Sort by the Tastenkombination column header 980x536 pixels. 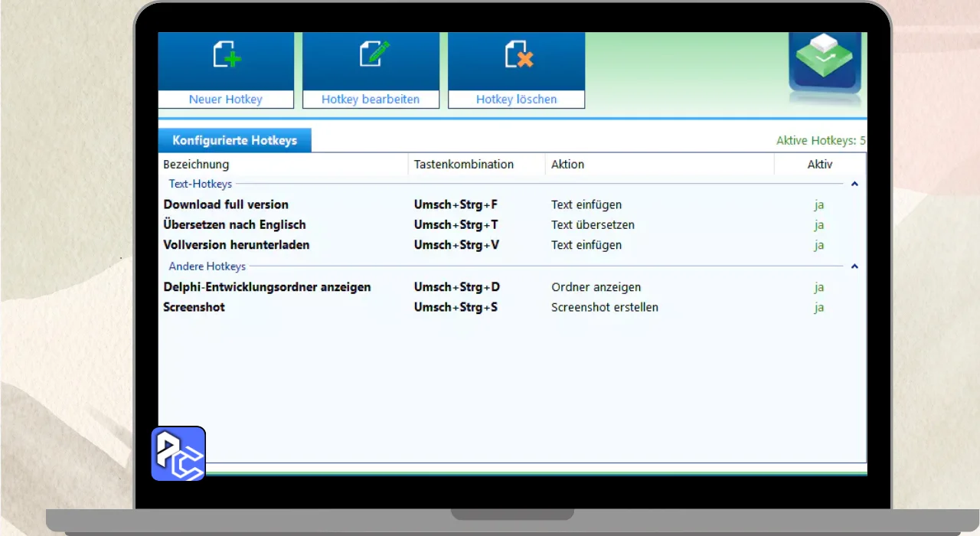click(463, 165)
